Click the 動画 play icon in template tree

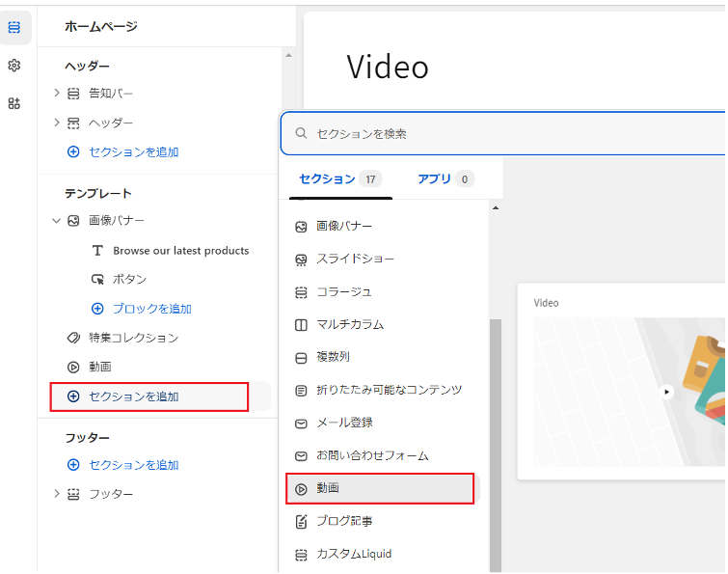pos(73,368)
